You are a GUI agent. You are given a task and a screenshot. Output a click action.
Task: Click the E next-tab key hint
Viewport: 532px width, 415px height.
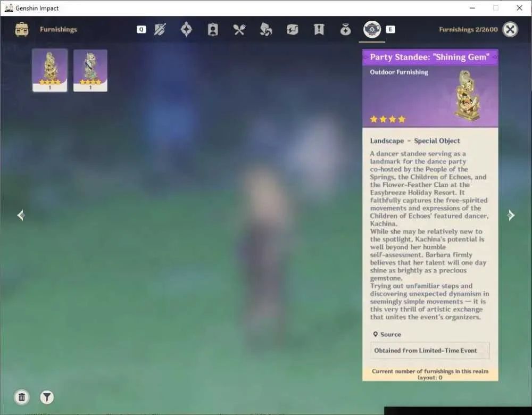390,29
